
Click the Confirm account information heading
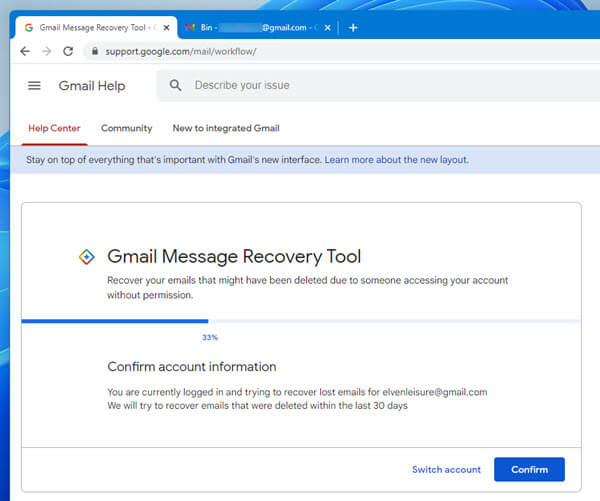[x=192, y=367]
